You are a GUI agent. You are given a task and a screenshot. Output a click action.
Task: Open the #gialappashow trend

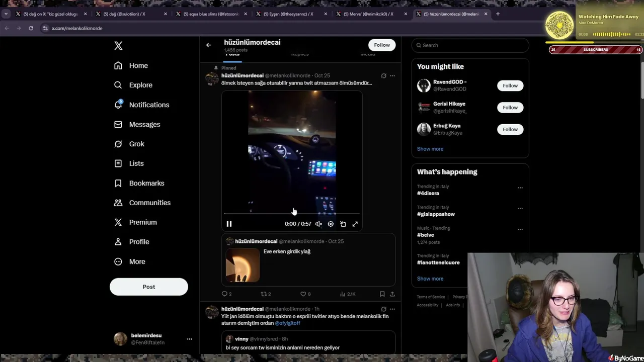[436, 214]
